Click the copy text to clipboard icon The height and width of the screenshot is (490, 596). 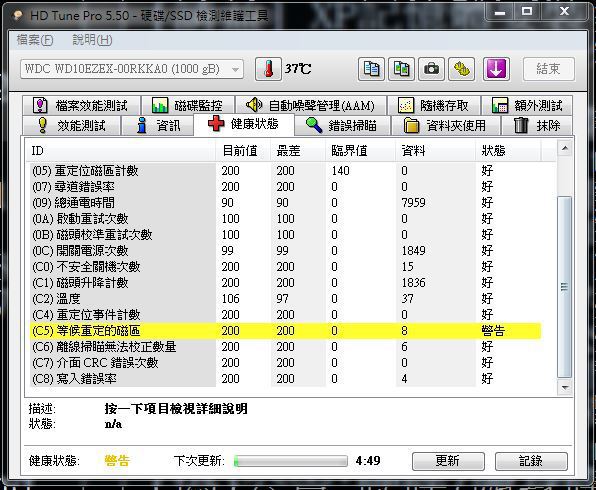pyautogui.click(x=371, y=69)
